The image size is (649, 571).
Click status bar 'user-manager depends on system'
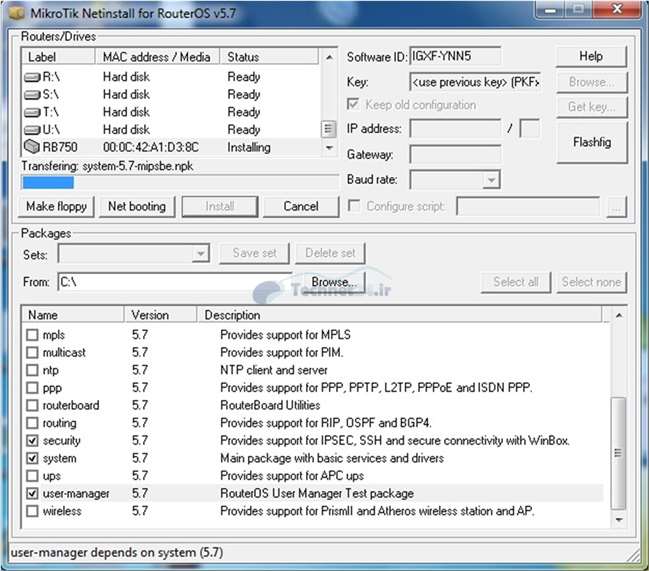[117, 552]
